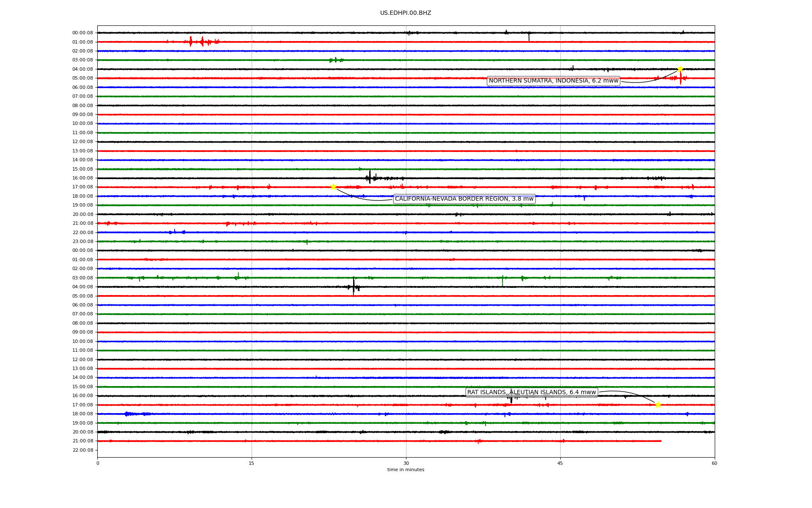Click the 15 minute x-axis tick label
Image resolution: width=812 pixels, height=508 pixels.
pyautogui.click(x=252, y=463)
